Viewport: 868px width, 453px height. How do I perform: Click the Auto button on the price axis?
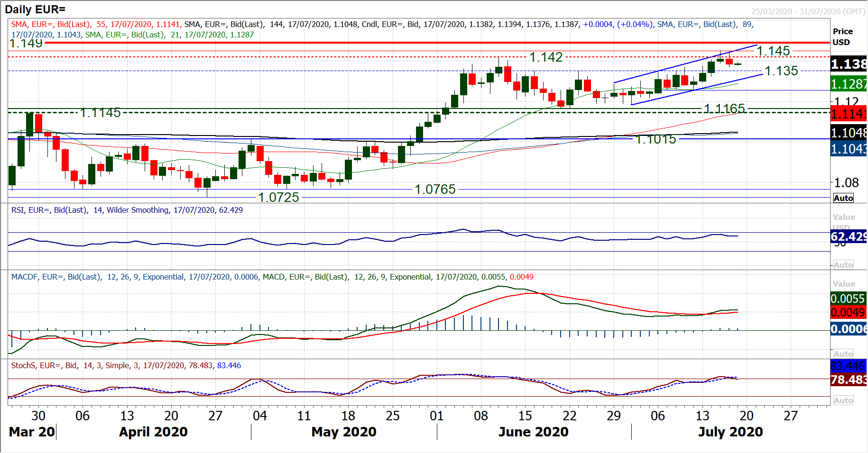pos(843,198)
